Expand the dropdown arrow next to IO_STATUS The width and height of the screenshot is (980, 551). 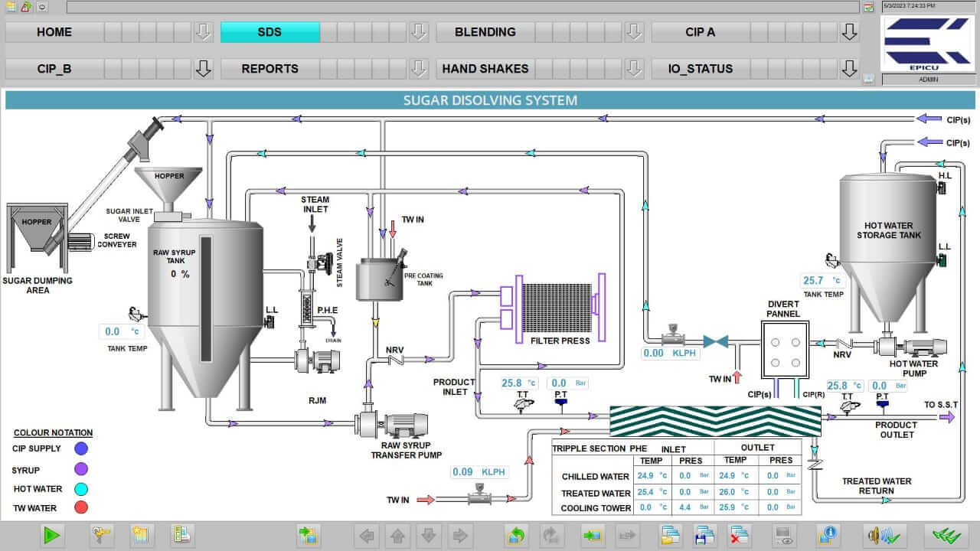(849, 69)
